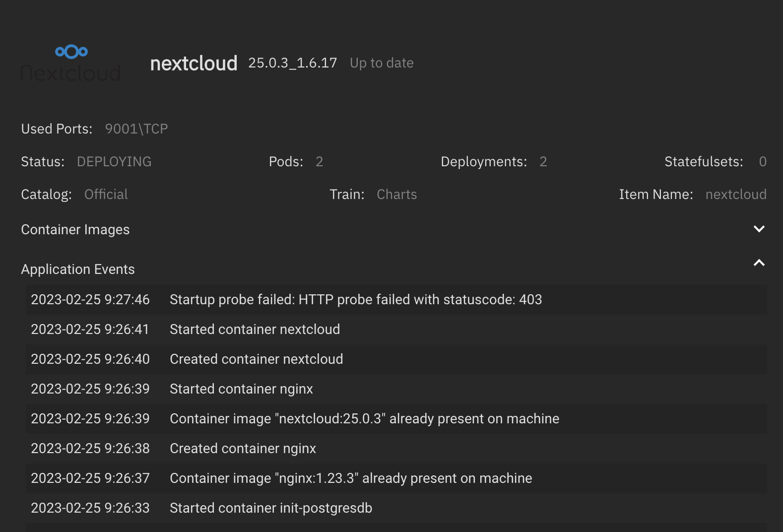Screen dimensions: 783x532
Task: Click the timestamp 2023-02-25 9:27:46
Action: point(90,300)
